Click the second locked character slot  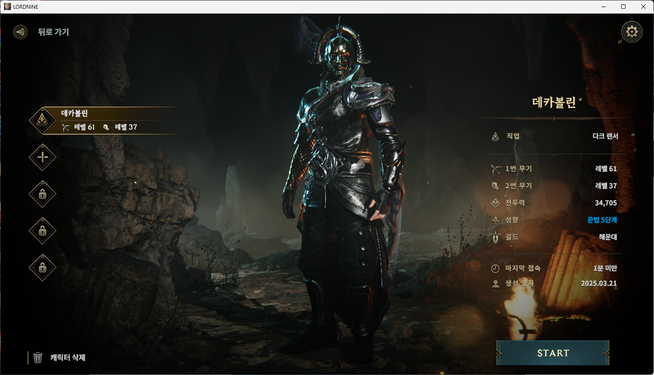coord(43,231)
